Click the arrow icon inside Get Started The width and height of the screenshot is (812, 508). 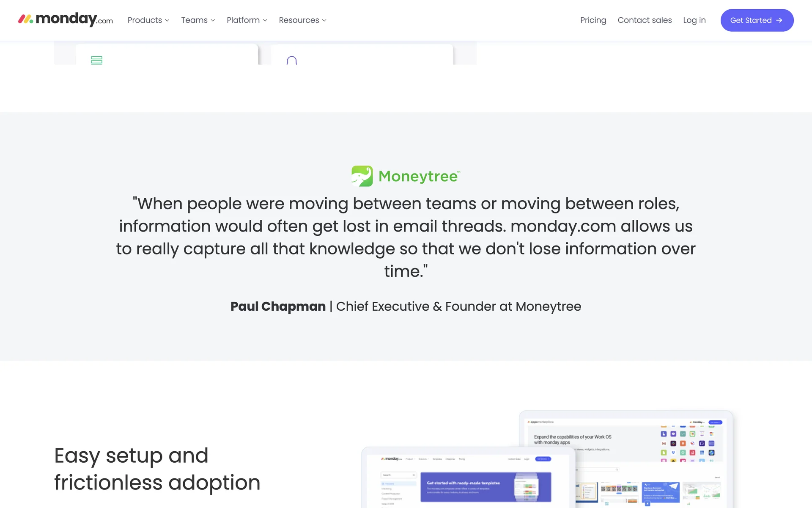pos(779,20)
